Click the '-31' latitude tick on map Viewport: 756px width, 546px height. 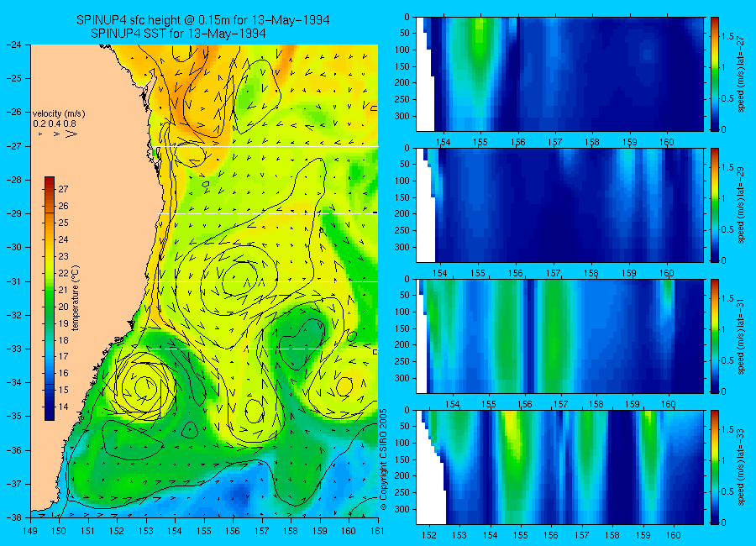14,281
